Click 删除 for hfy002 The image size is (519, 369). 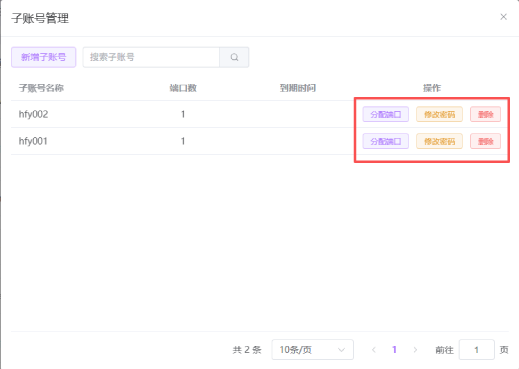pos(485,114)
